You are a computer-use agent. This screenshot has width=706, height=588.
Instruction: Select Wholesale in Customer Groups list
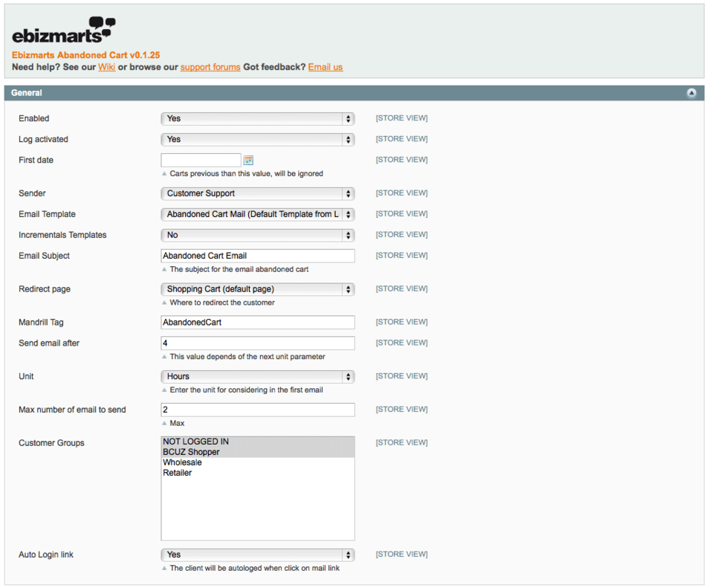[182, 462]
